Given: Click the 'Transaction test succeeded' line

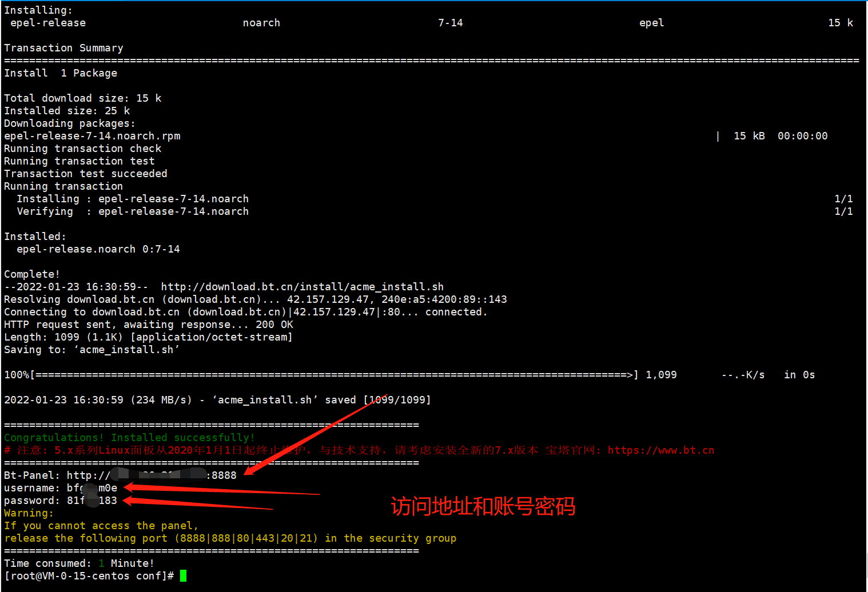Looking at the screenshot, I should (86, 174).
